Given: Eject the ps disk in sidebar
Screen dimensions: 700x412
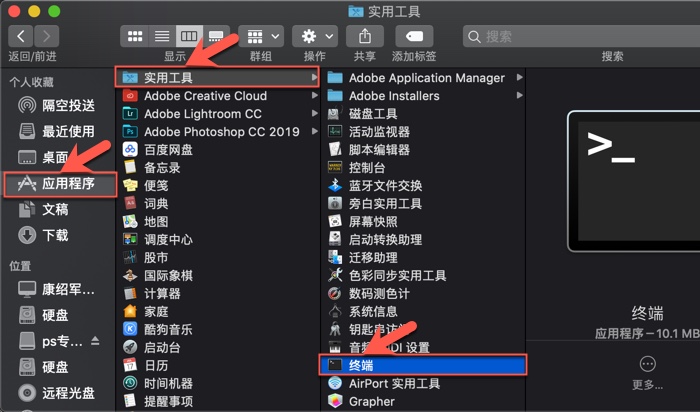Looking at the screenshot, I should pyautogui.click(x=96, y=341).
